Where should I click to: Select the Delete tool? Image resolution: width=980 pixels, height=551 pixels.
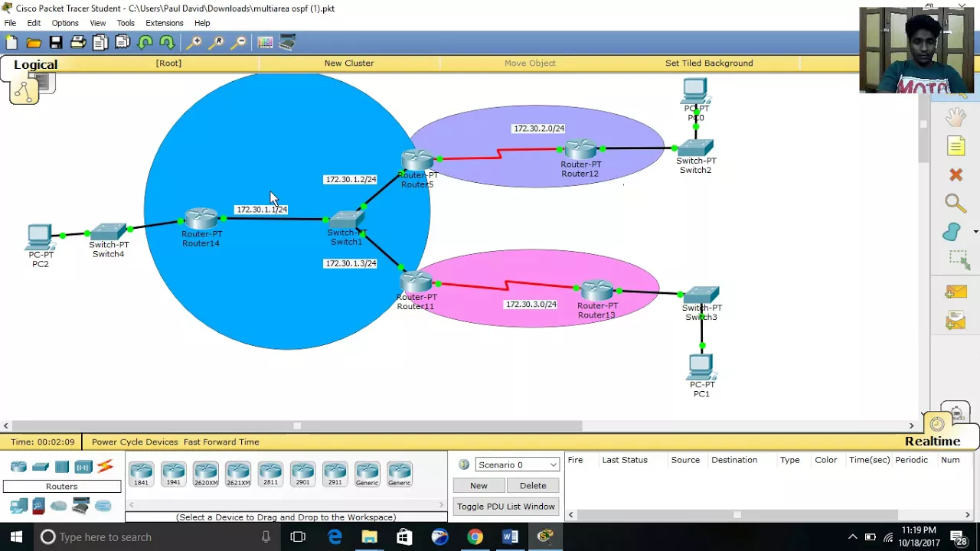pos(955,175)
